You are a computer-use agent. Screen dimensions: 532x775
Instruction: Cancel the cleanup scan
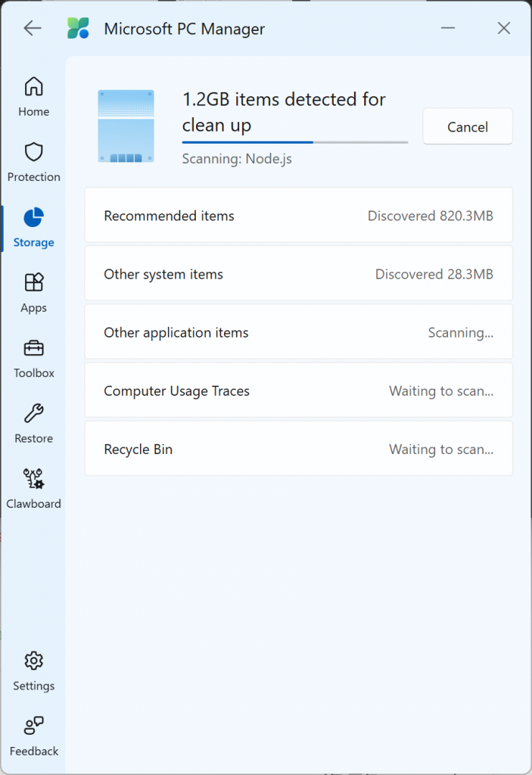[467, 126]
